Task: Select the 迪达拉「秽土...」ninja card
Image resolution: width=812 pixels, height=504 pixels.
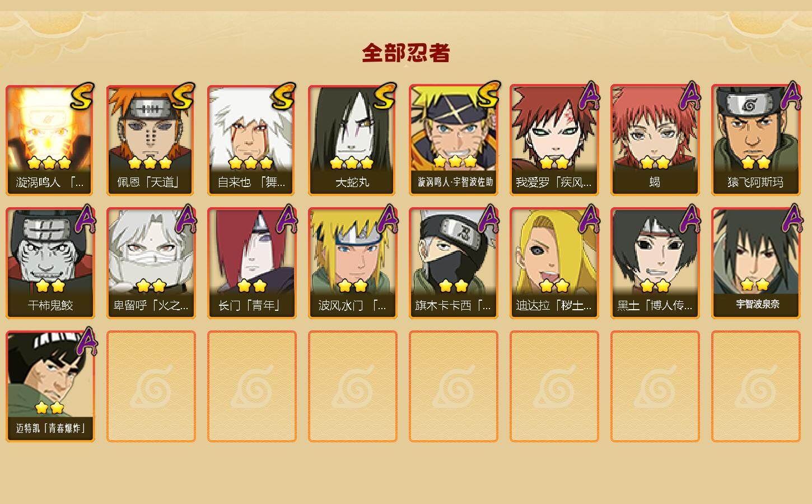Action: tap(554, 263)
